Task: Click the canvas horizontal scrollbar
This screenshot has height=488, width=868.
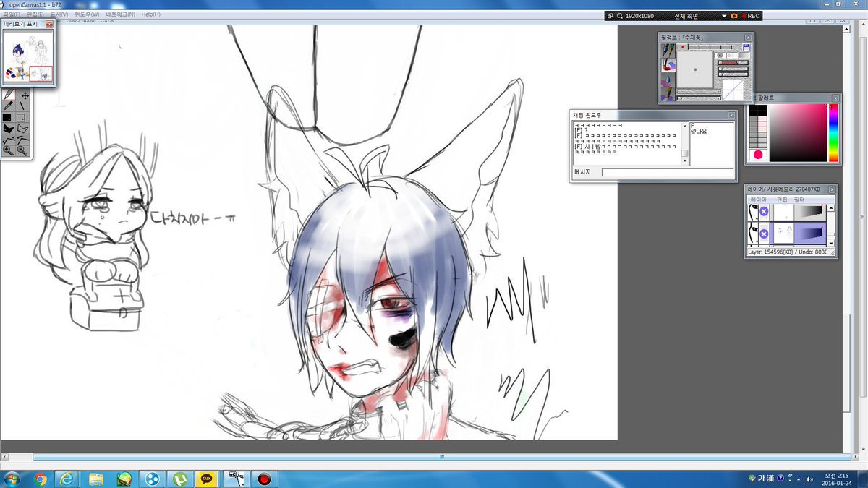Action: (441, 457)
